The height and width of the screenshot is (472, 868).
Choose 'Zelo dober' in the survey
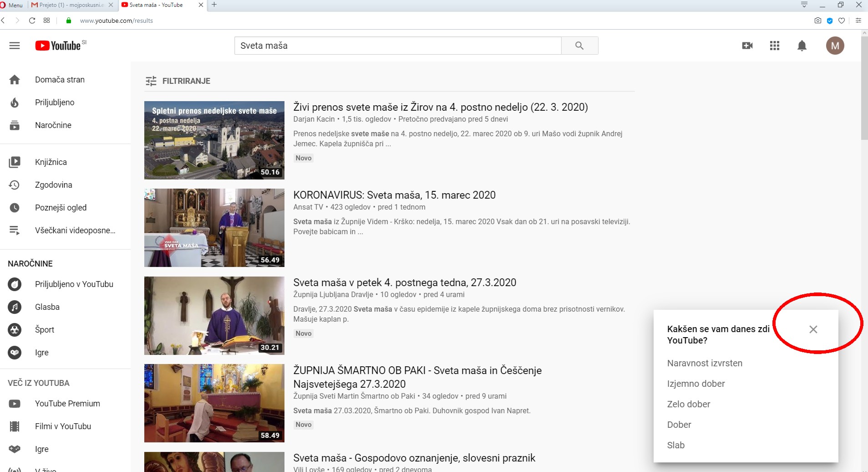pyautogui.click(x=688, y=404)
